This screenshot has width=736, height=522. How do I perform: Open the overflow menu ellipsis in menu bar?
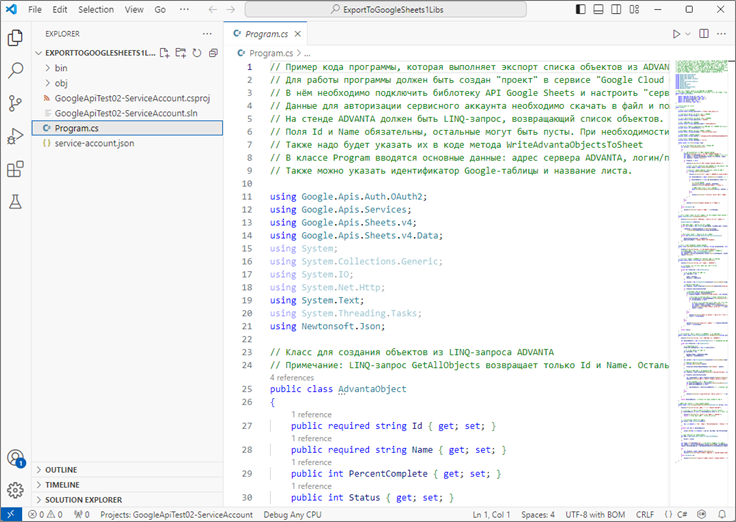[184, 9]
